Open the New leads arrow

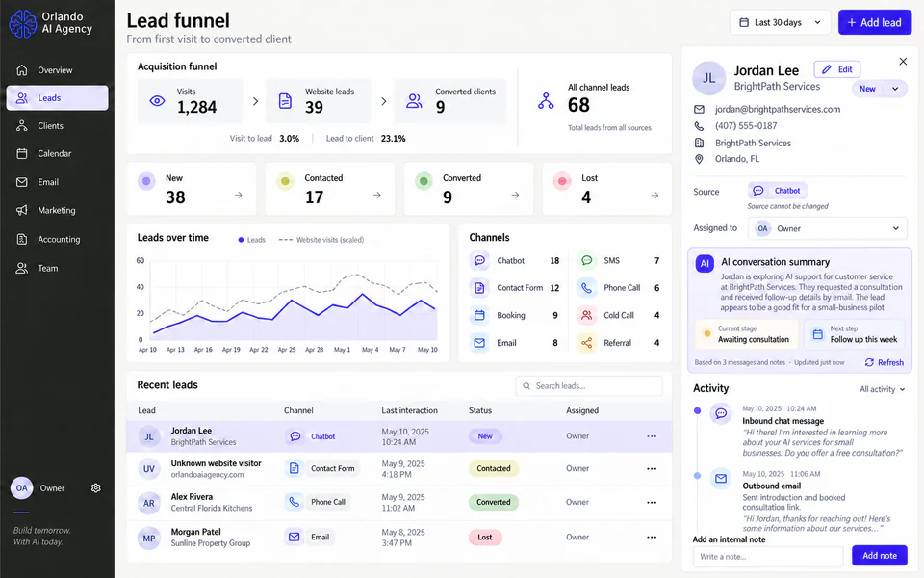[238, 196]
